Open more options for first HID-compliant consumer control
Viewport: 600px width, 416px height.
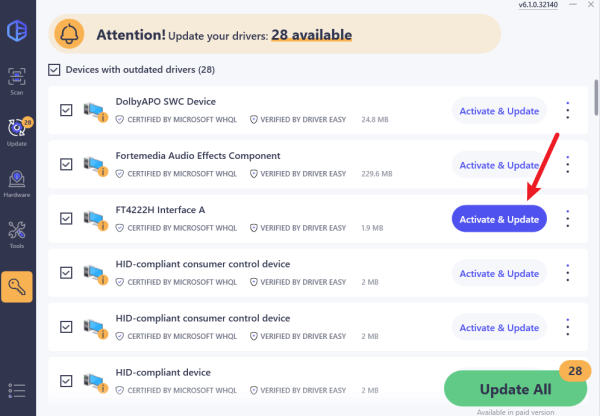568,272
